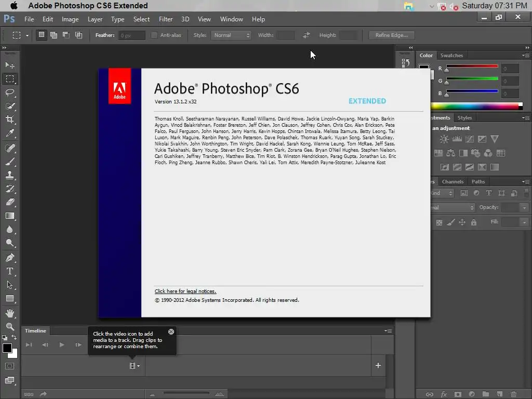Viewport: 532px width, 399px height.
Task: Toggle Quick Mask mode icon
Action: click(9, 366)
